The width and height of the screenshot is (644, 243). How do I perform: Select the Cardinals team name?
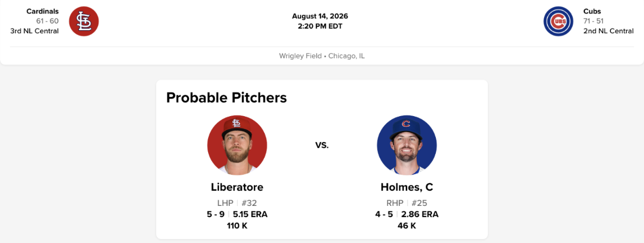coord(42,11)
